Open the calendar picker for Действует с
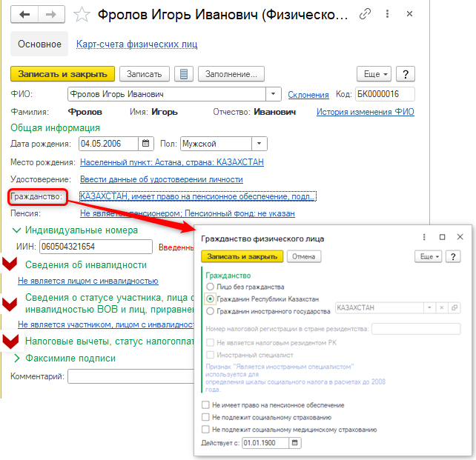Image resolution: width=476 pixels, height=460 pixels. pyautogui.click(x=296, y=443)
